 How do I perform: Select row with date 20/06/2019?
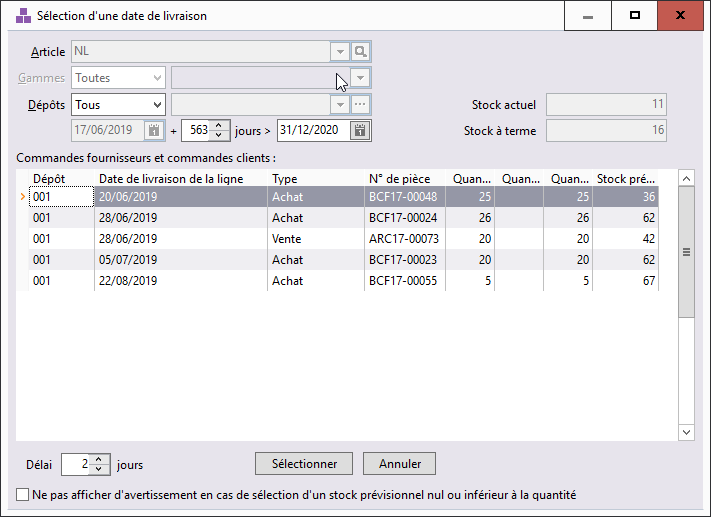click(x=343, y=197)
